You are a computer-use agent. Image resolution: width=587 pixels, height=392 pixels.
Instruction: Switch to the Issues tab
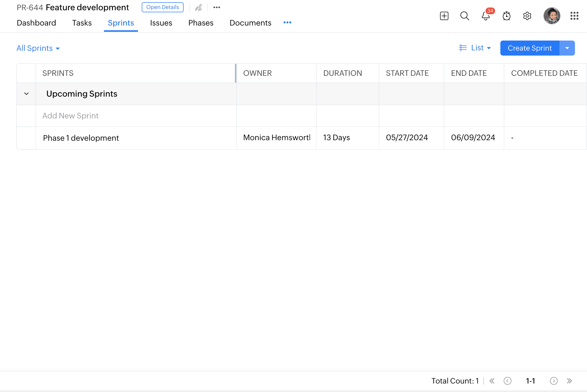point(161,23)
